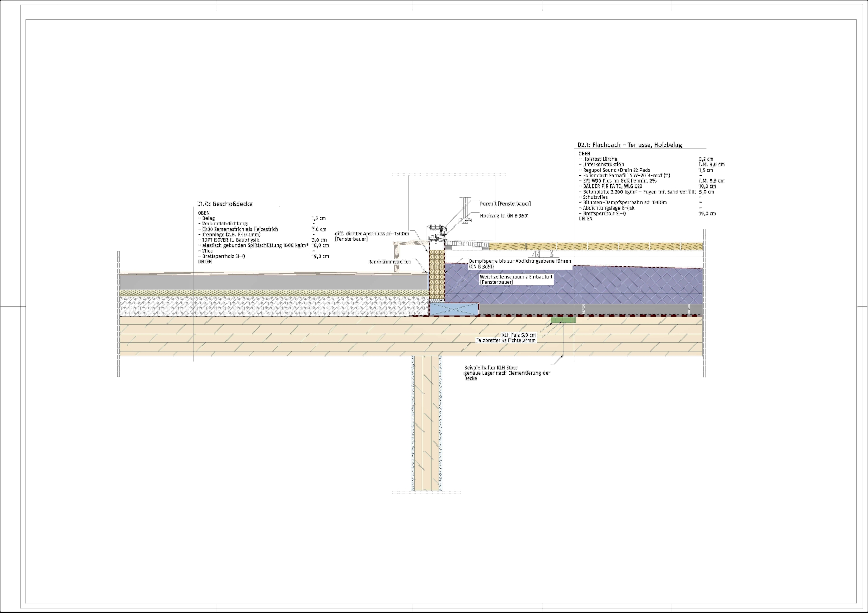The height and width of the screenshot is (613, 868).
Task: Click 'Brettsperrholz SI-Q' in the D2.1 list
Action: coord(605,213)
